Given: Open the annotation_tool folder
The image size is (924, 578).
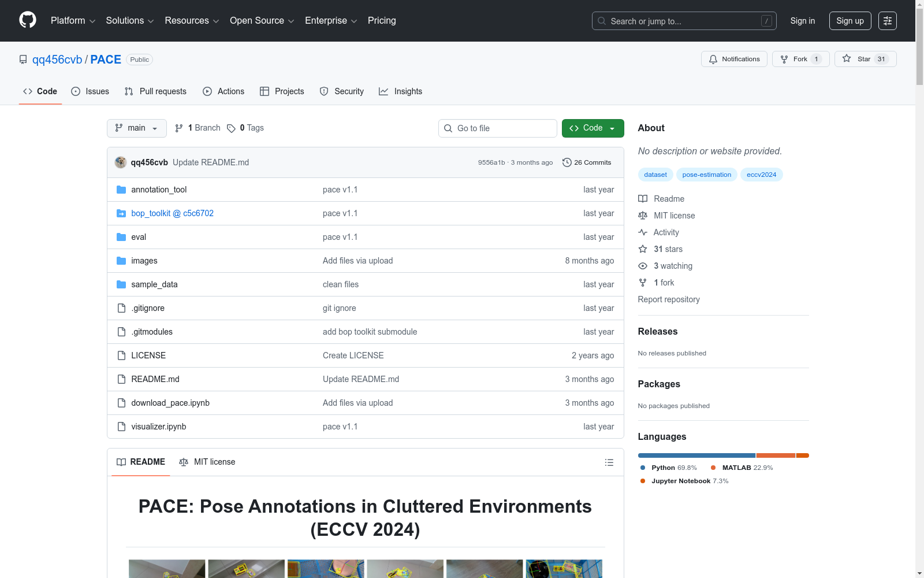Looking at the screenshot, I should [x=159, y=190].
